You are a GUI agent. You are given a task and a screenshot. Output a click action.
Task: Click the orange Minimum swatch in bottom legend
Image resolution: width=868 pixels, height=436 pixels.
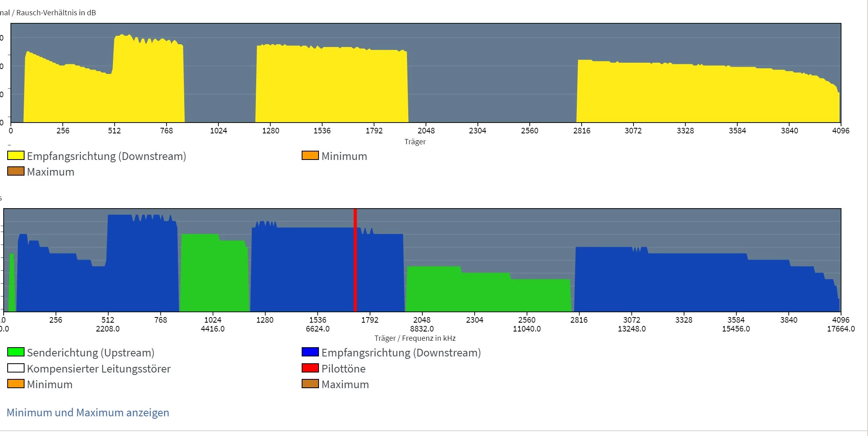tap(16, 384)
